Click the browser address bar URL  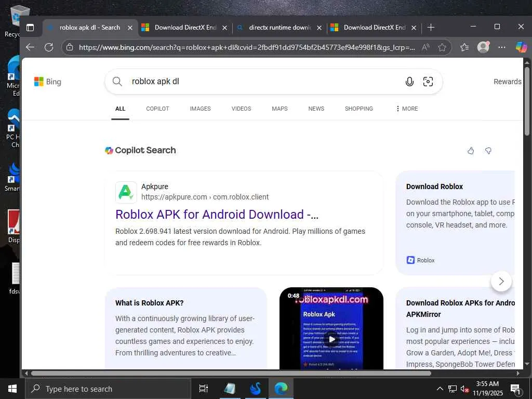[247, 47]
